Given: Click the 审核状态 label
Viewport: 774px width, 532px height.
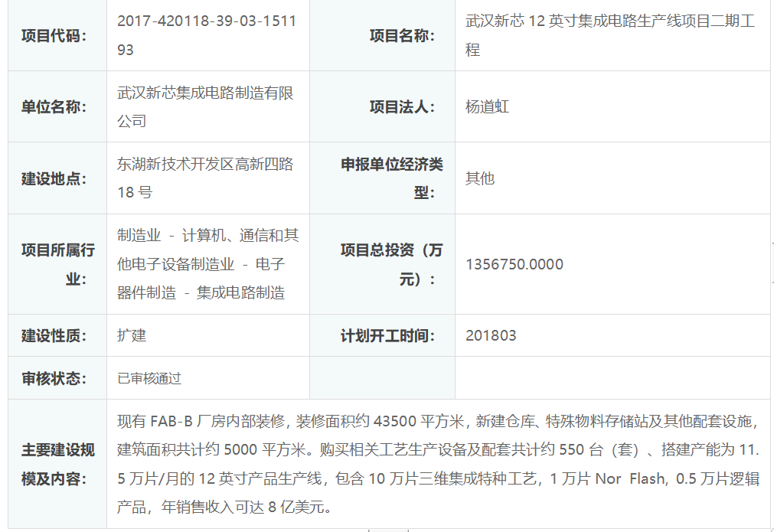Looking at the screenshot, I should (x=54, y=378).
